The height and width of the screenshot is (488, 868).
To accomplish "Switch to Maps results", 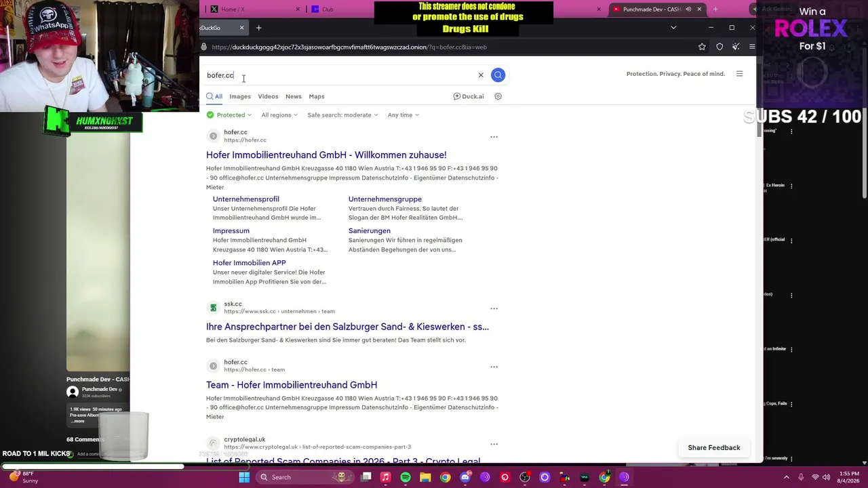I will click(x=317, y=96).
